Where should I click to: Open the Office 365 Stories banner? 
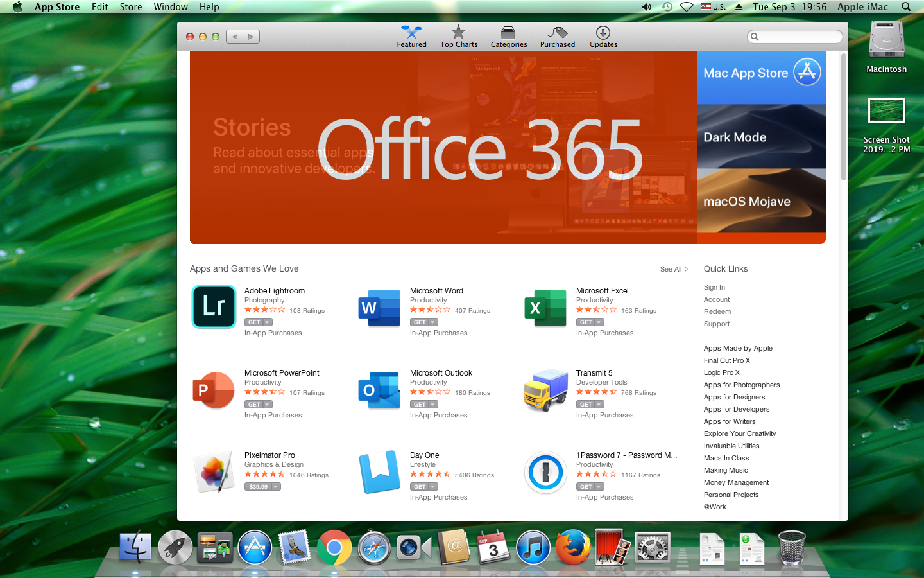[443, 148]
